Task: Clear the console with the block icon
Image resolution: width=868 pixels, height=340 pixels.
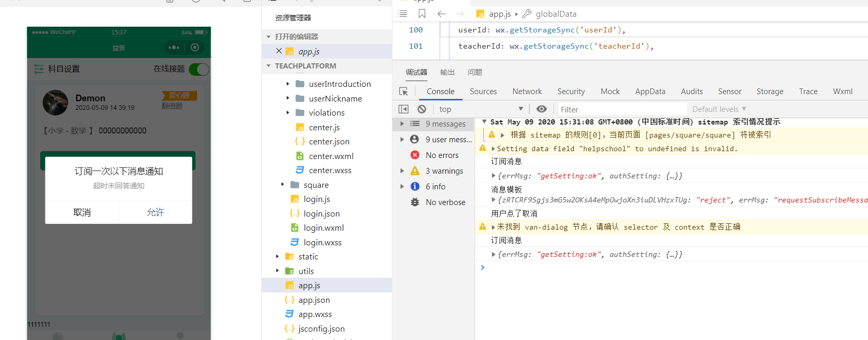Action: point(422,109)
